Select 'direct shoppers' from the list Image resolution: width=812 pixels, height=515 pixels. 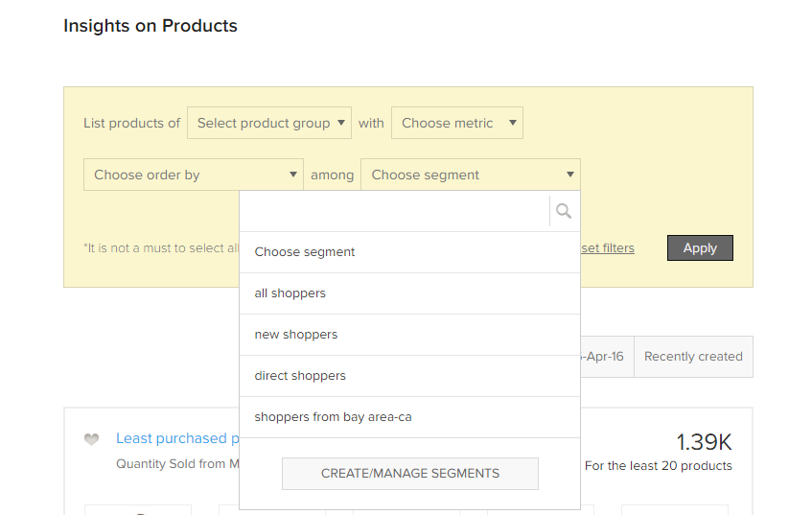pyautogui.click(x=300, y=376)
